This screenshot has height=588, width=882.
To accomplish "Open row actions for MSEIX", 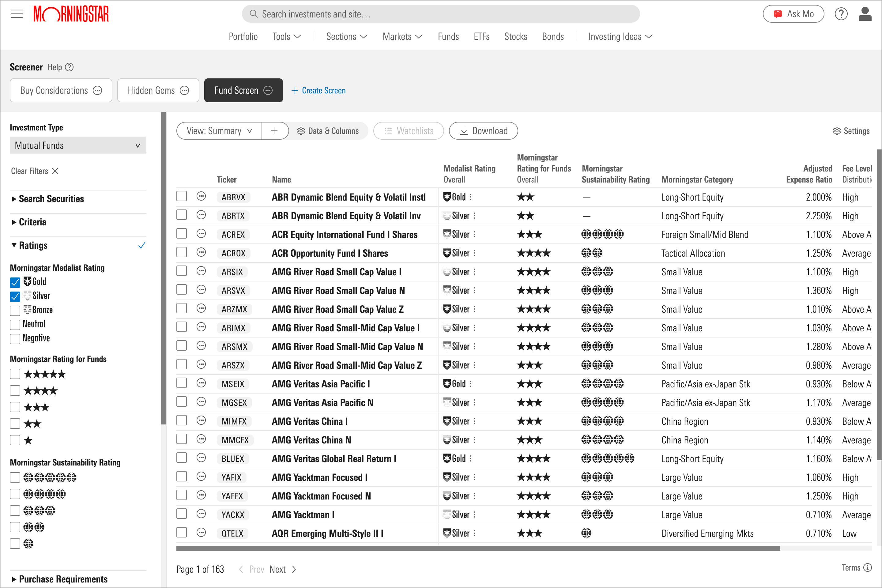I will 201,383.
